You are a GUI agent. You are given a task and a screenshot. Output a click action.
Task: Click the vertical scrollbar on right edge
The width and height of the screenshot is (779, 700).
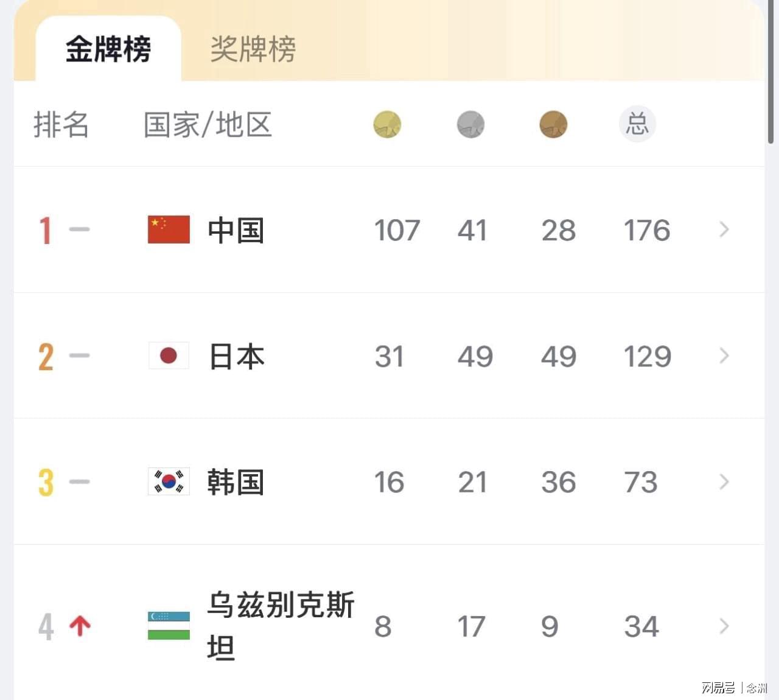[x=771, y=72]
